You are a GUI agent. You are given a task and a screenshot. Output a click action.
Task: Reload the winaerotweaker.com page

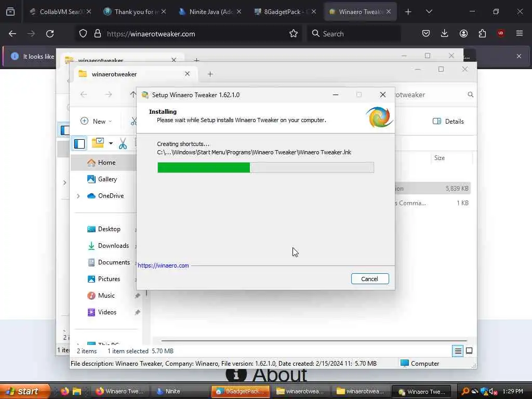click(x=50, y=34)
